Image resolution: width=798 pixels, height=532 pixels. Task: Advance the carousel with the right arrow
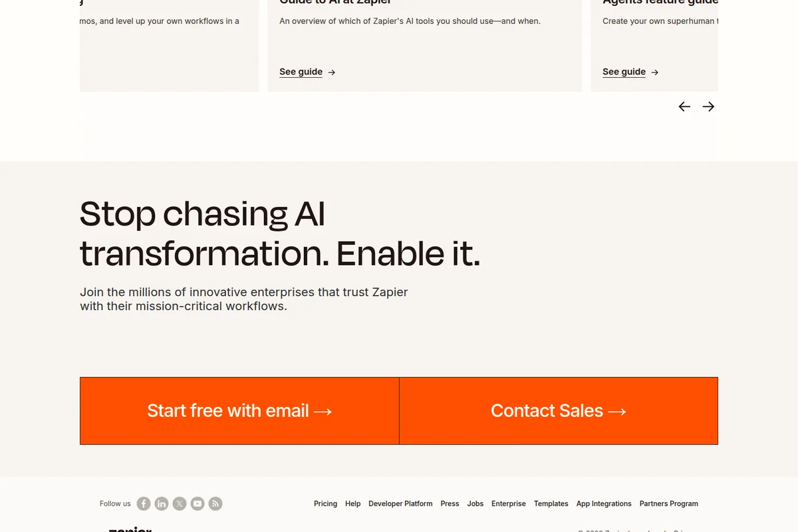coord(708,106)
